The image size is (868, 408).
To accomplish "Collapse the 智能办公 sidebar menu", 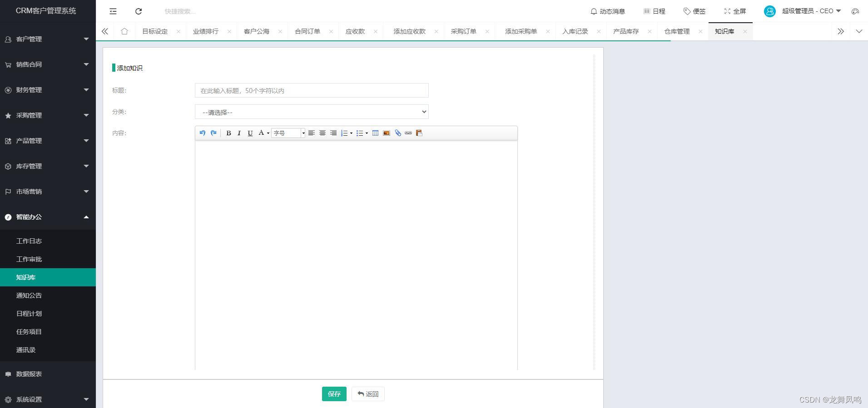I will (48, 217).
